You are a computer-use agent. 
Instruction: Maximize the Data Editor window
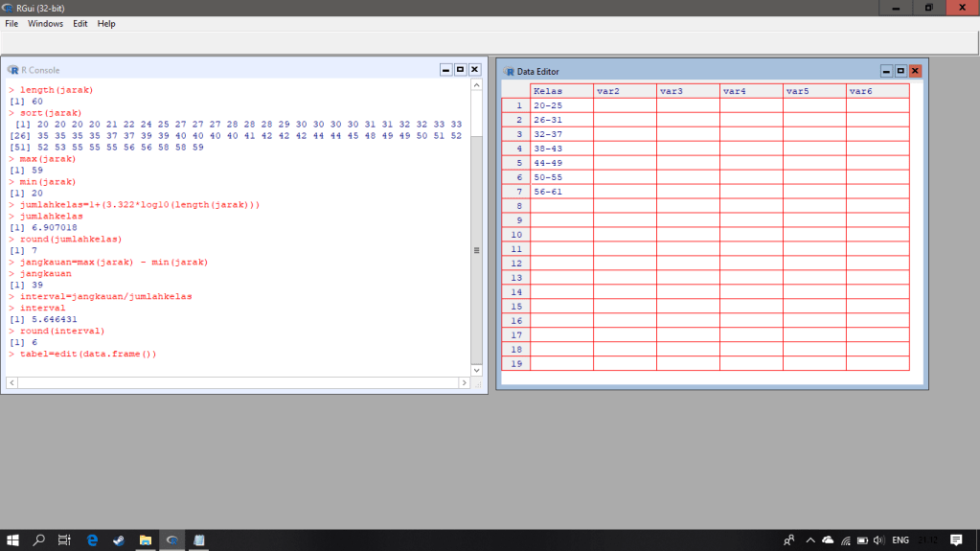click(x=900, y=71)
